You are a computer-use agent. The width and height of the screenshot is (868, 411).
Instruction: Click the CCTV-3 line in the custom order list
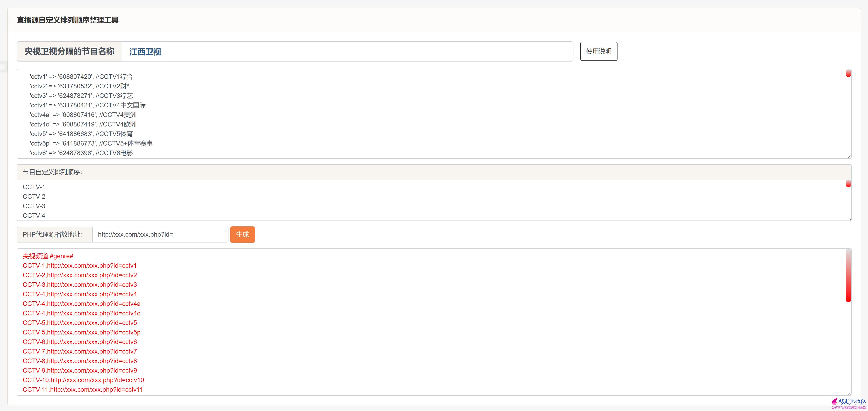(34, 206)
